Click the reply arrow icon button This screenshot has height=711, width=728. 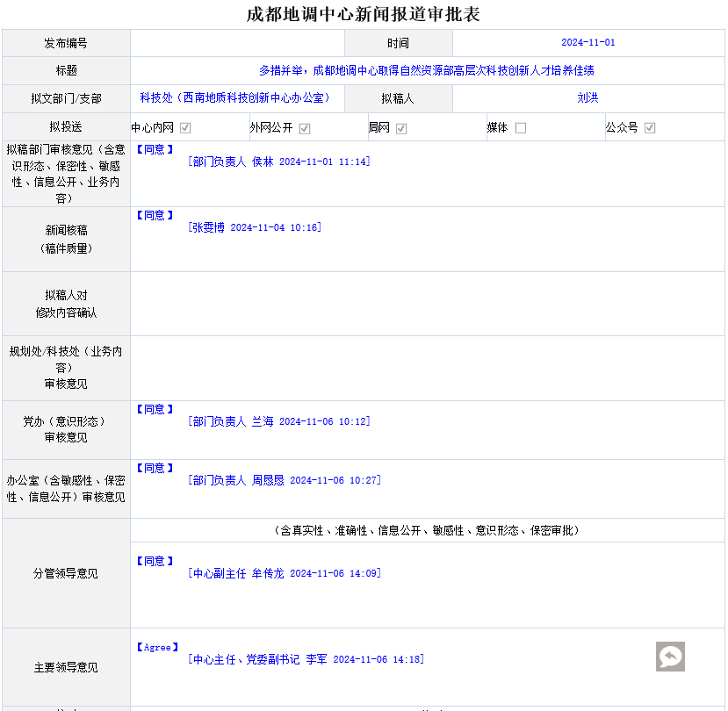coord(670,657)
